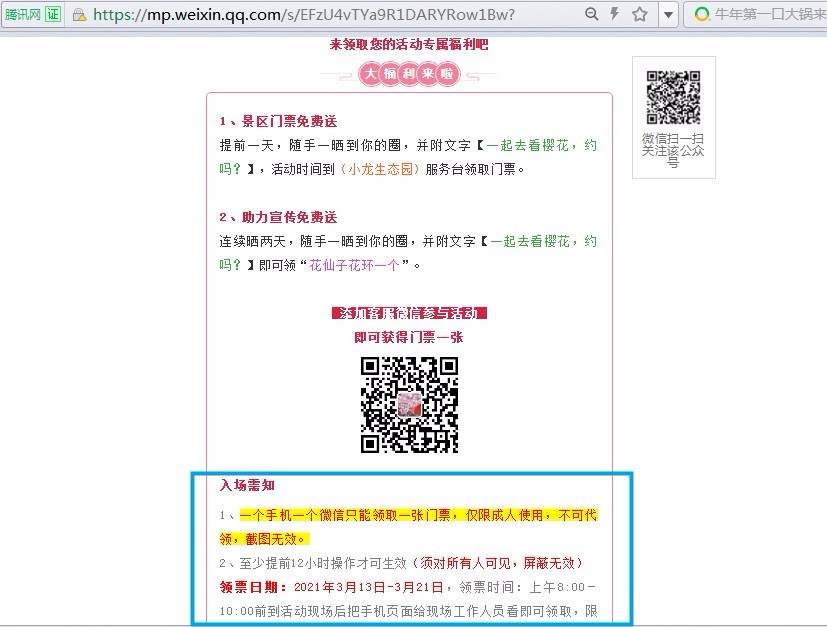The width and height of the screenshot is (827, 627).
Task: Click the bold label 领票日期:
Action: (x=254, y=587)
